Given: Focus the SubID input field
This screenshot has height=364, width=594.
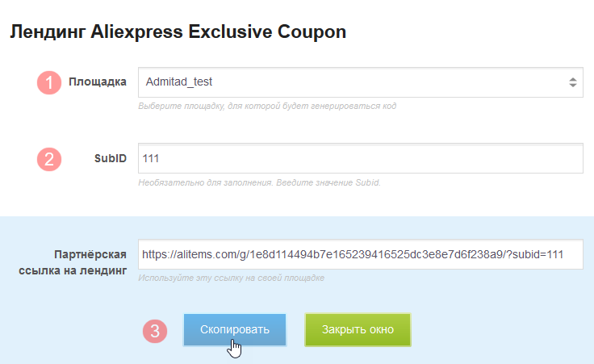Looking at the screenshot, I should point(360,158).
